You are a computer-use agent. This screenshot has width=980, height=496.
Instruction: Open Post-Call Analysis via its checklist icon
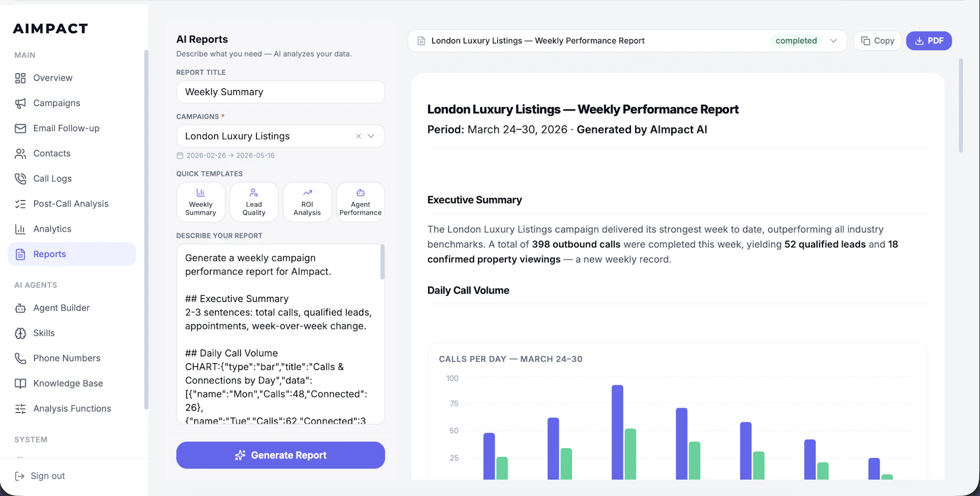click(20, 204)
